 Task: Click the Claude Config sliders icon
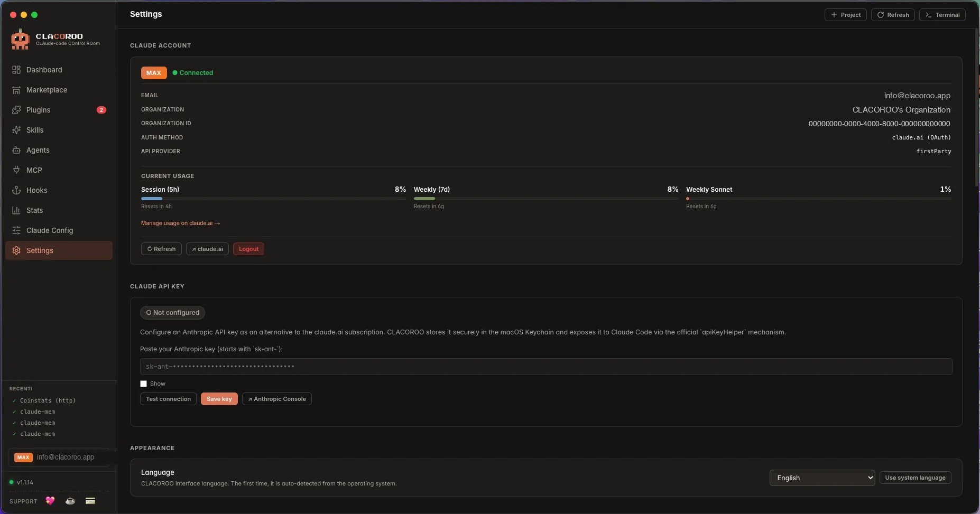click(16, 230)
